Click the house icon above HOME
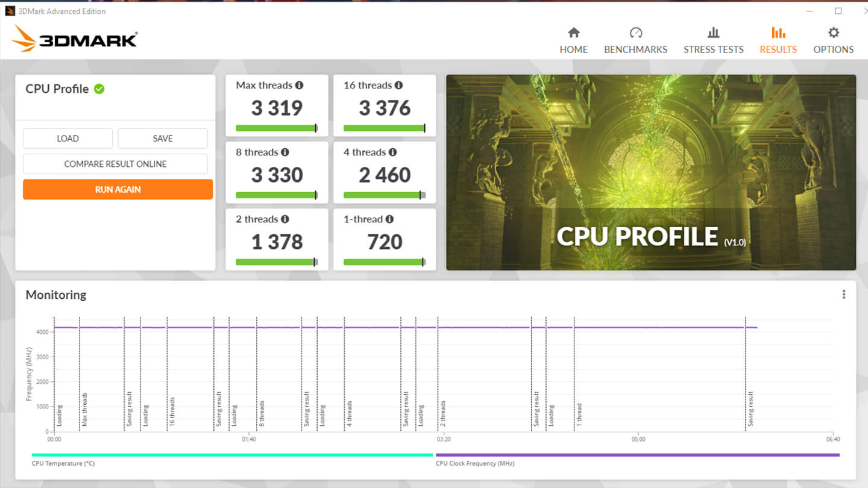Image resolution: width=868 pixels, height=488 pixels. (574, 33)
